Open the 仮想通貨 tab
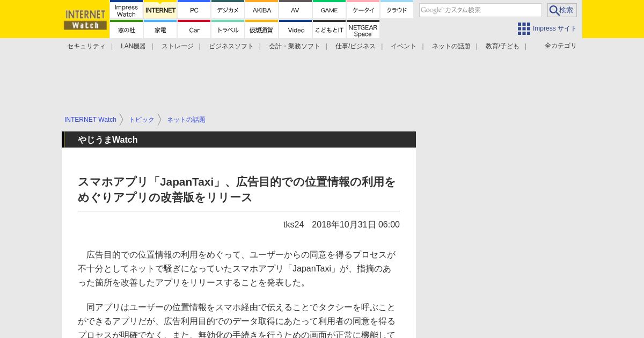Viewport: 644px width, 338px height. tap(262, 29)
